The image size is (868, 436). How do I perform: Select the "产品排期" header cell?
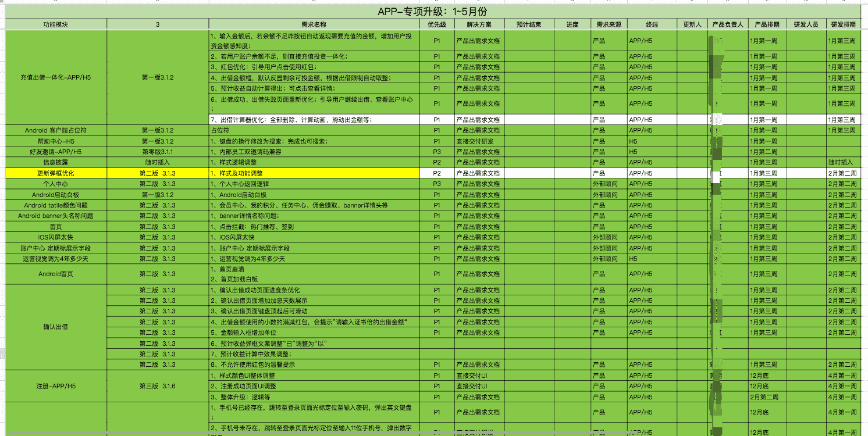[x=767, y=24]
